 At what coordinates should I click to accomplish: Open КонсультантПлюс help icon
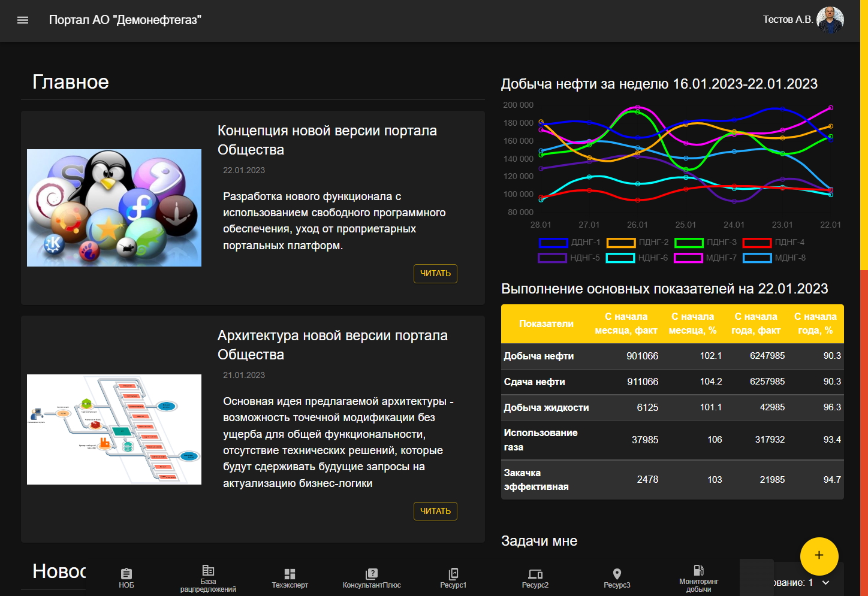coord(372,574)
